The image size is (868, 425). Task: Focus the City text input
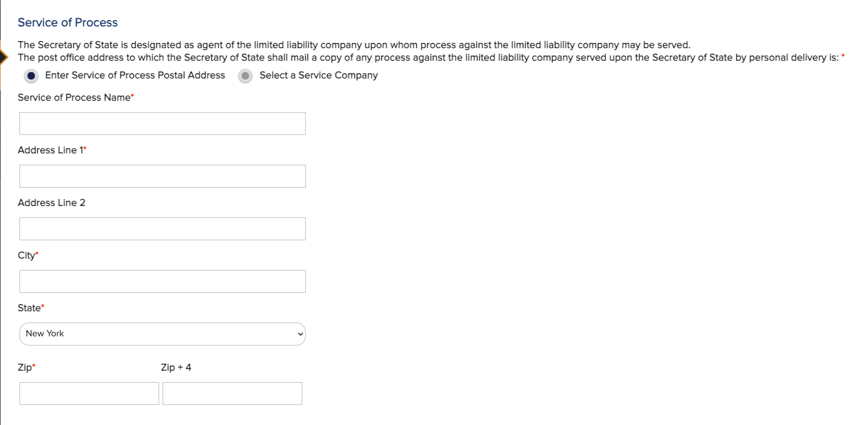pos(163,281)
